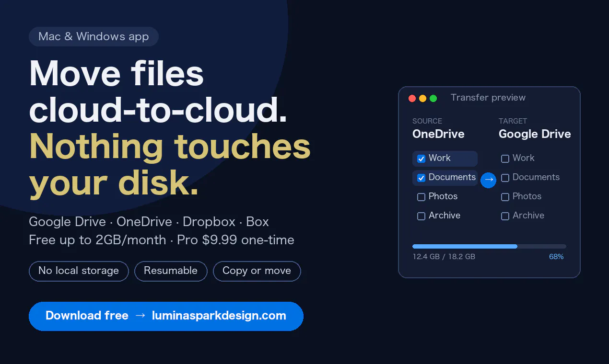Screen dimensions: 609x364
Task: Uncheck the Documents checkbox under OneDrive
Action: coord(421,178)
